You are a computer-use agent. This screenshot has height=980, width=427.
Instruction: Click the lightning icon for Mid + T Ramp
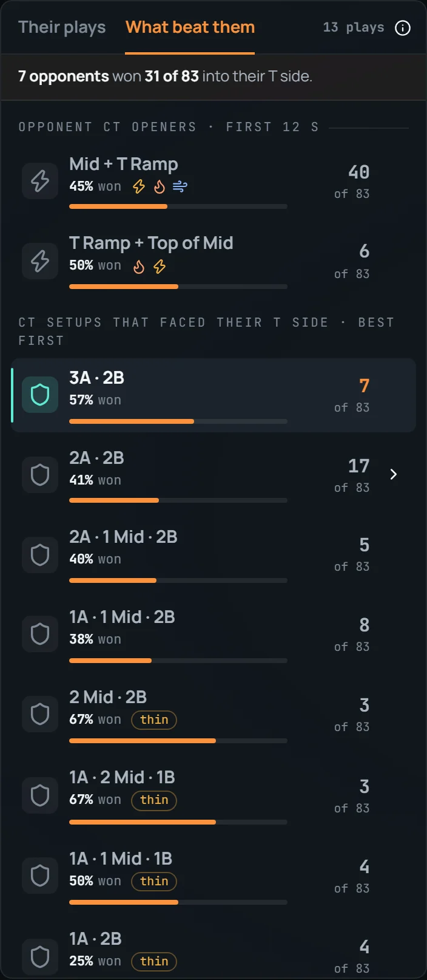(x=40, y=181)
